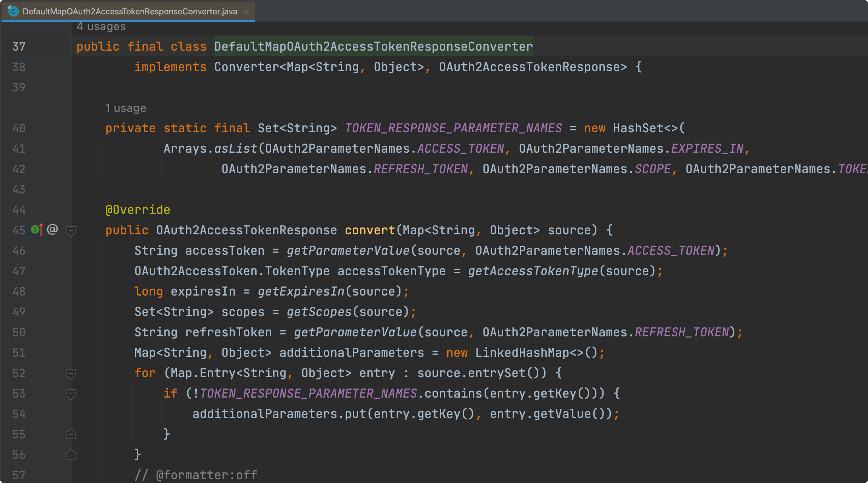Click the @ annotation gutter icon
Image resolution: width=868 pixels, height=483 pixels.
(53, 229)
